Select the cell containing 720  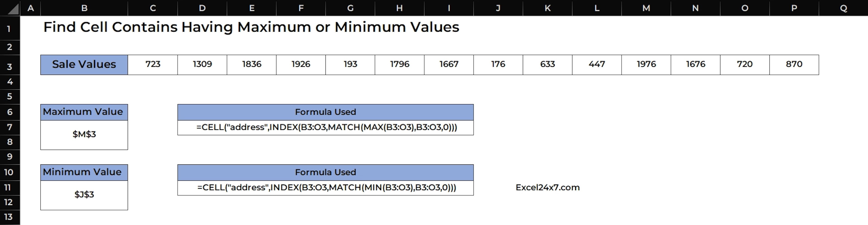click(745, 65)
